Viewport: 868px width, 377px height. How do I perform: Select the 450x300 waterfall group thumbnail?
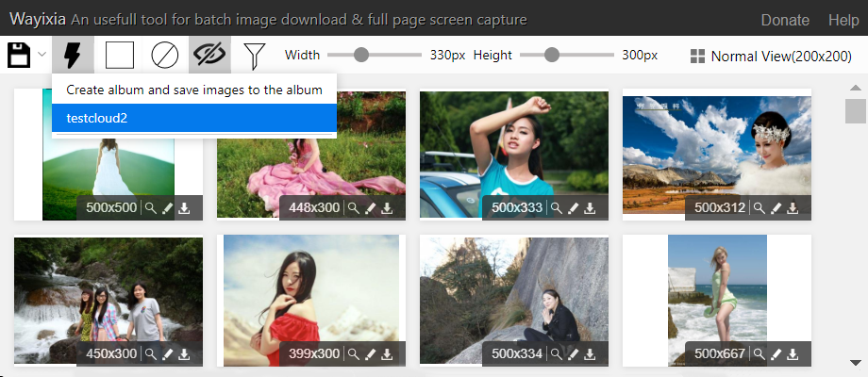(108, 300)
